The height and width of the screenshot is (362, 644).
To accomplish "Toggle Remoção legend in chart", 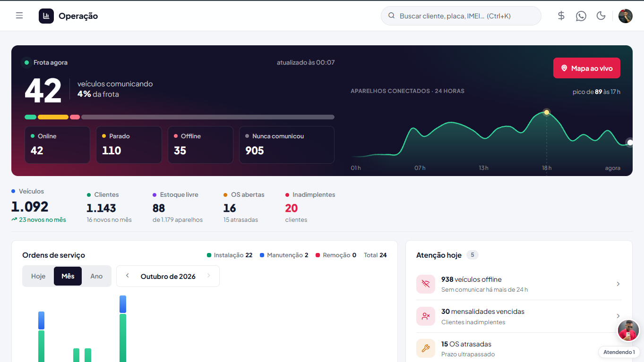I will (x=336, y=255).
